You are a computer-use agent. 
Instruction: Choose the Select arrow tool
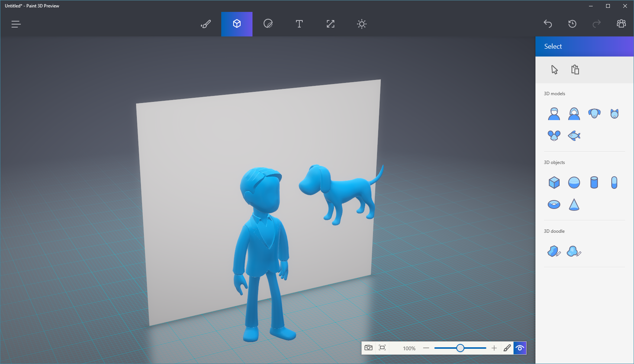[x=554, y=70]
